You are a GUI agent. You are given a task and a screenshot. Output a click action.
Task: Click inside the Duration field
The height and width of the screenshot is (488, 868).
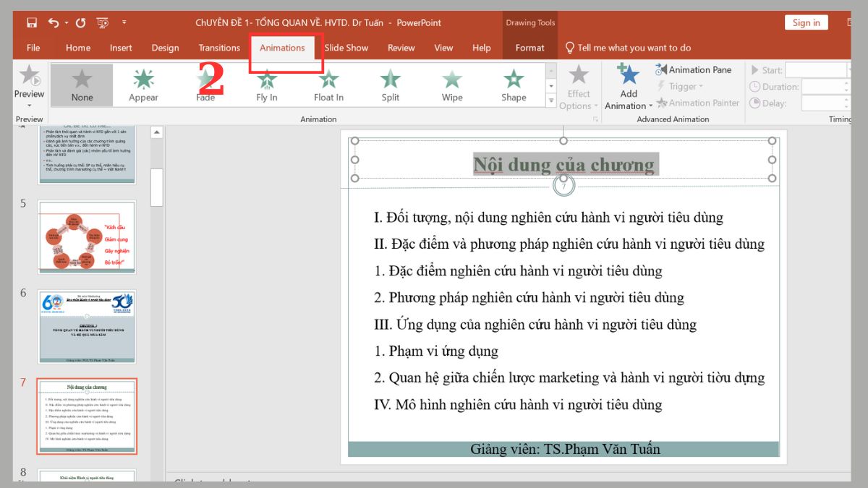[823, 87]
